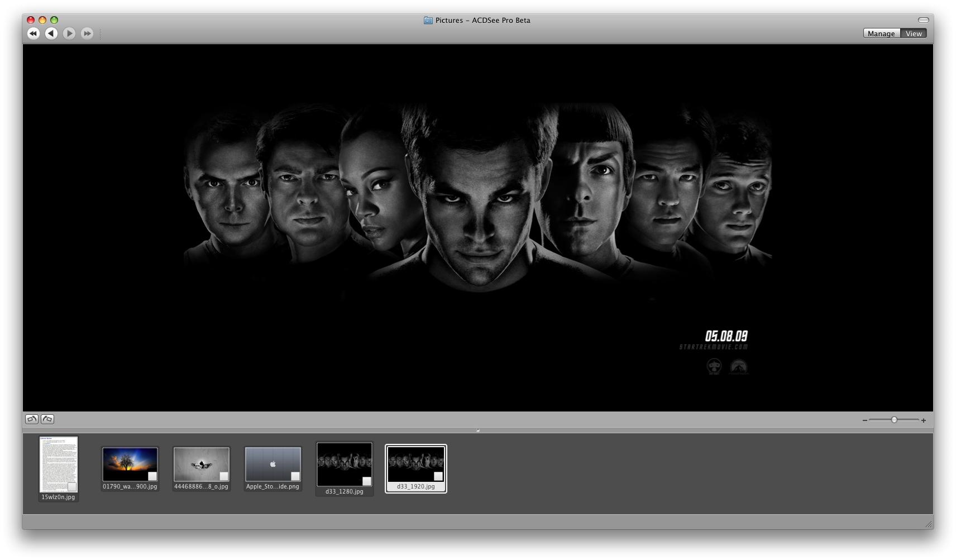
Task: Go to the previous image
Action: point(51,33)
